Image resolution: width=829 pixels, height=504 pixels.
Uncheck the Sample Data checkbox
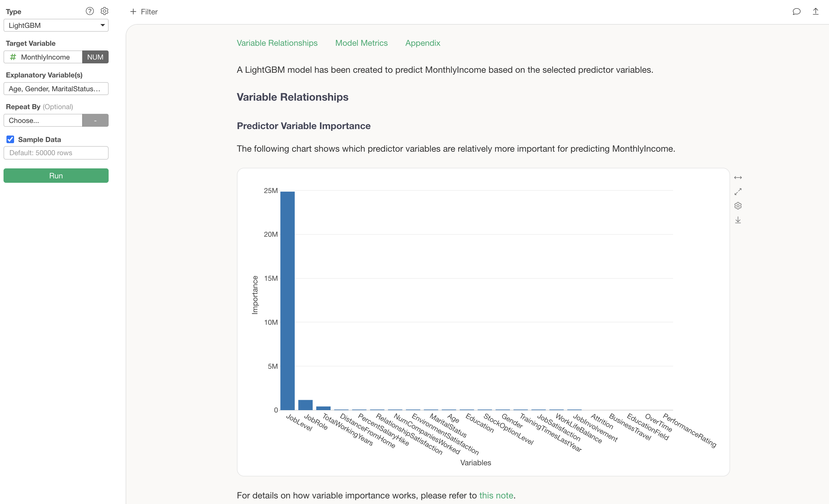11,140
